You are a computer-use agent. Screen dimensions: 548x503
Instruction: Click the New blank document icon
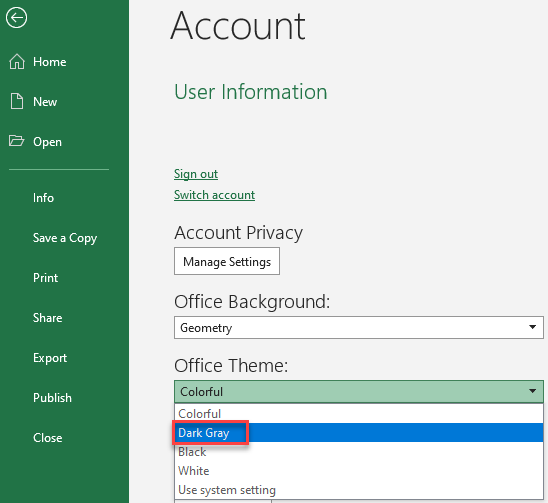(17, 101)
